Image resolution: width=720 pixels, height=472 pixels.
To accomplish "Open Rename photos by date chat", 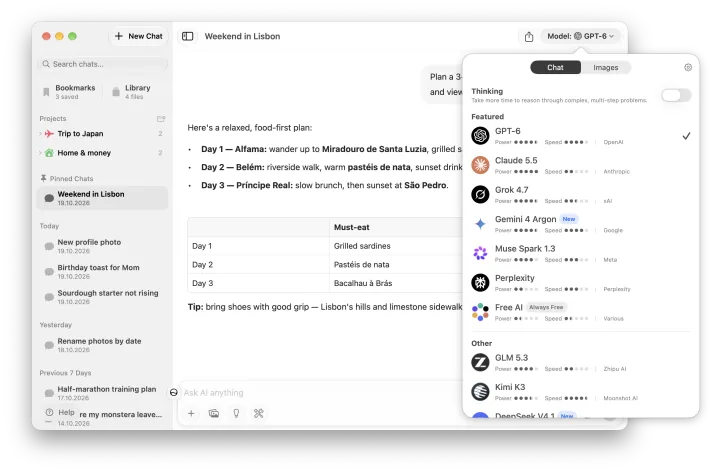I will (x=102, y=345).
